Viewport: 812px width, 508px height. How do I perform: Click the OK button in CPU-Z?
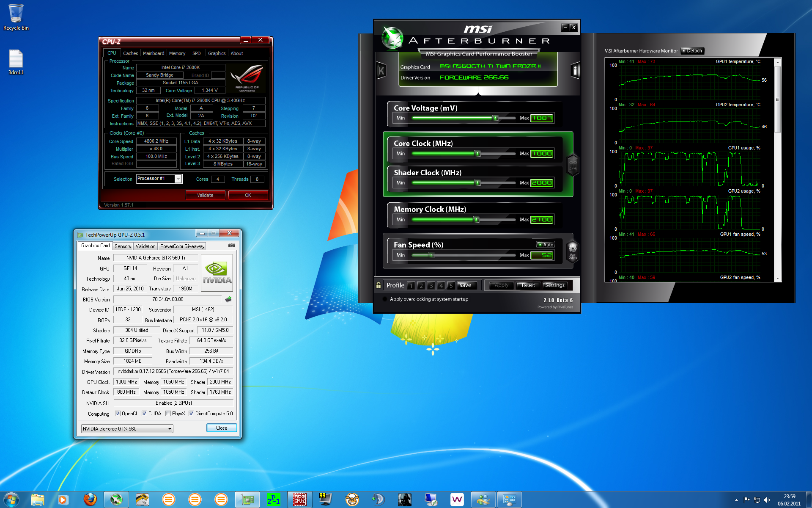[x=248, y=195]
